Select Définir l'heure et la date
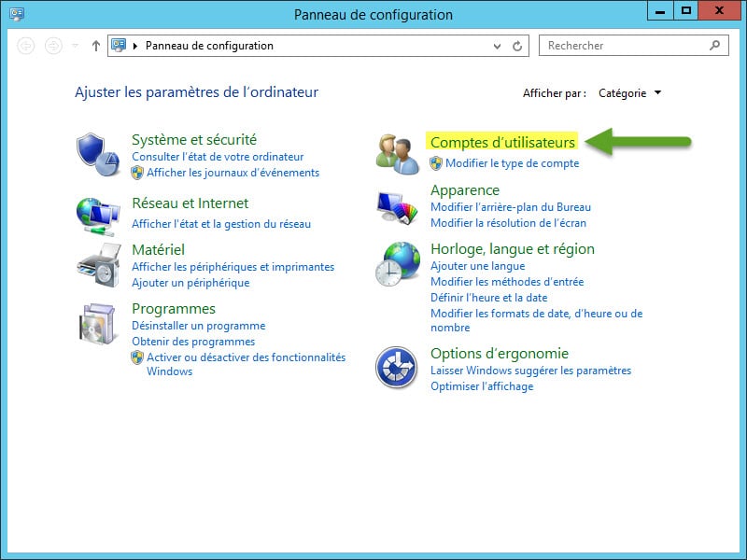Screen dimensions: 747x560 [488, 298]
